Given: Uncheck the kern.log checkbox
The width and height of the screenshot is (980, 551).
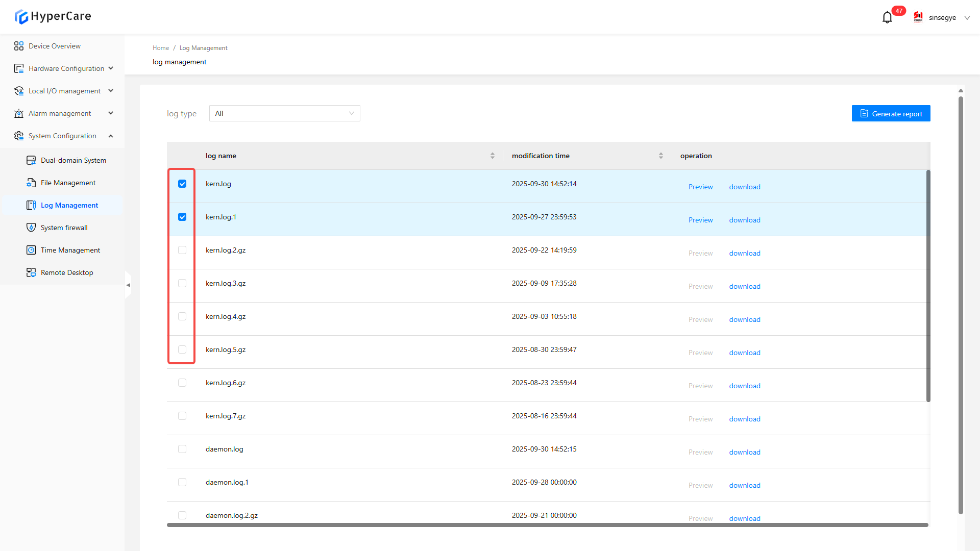Looking at the screenshot, I should pos(182,184).
